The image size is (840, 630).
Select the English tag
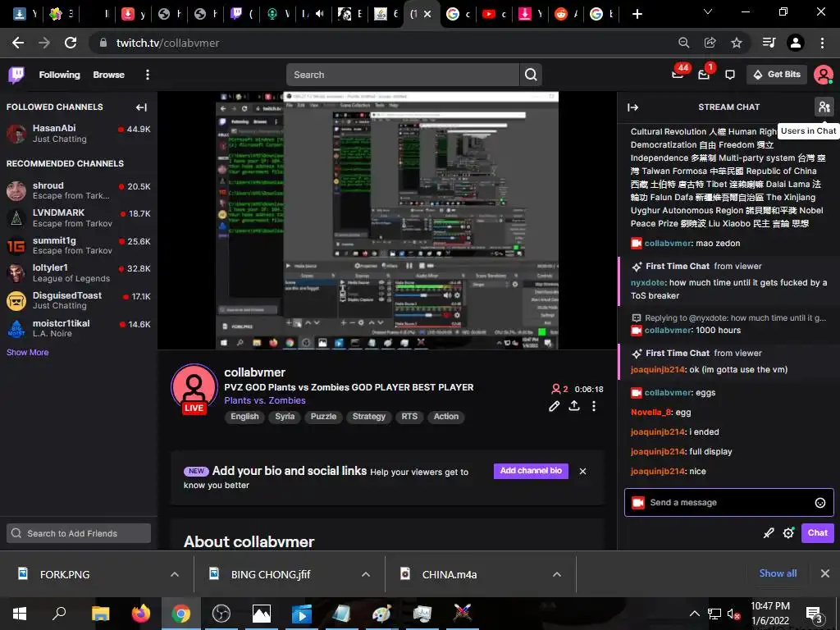coord(244,417)
